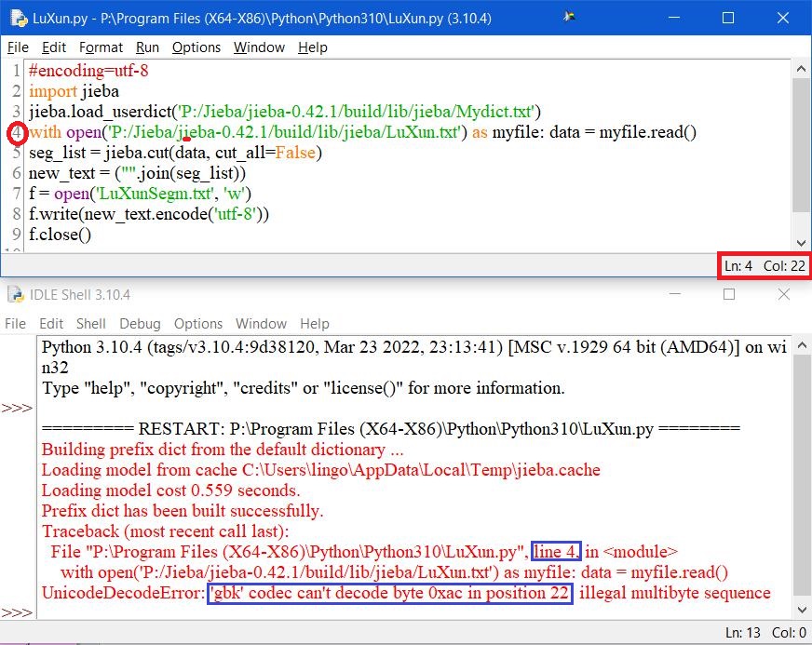This screenshot has width=812, height=645.
Task: Click the LuXun.py editor title bar Python icon
Action: tap(18, 18)
